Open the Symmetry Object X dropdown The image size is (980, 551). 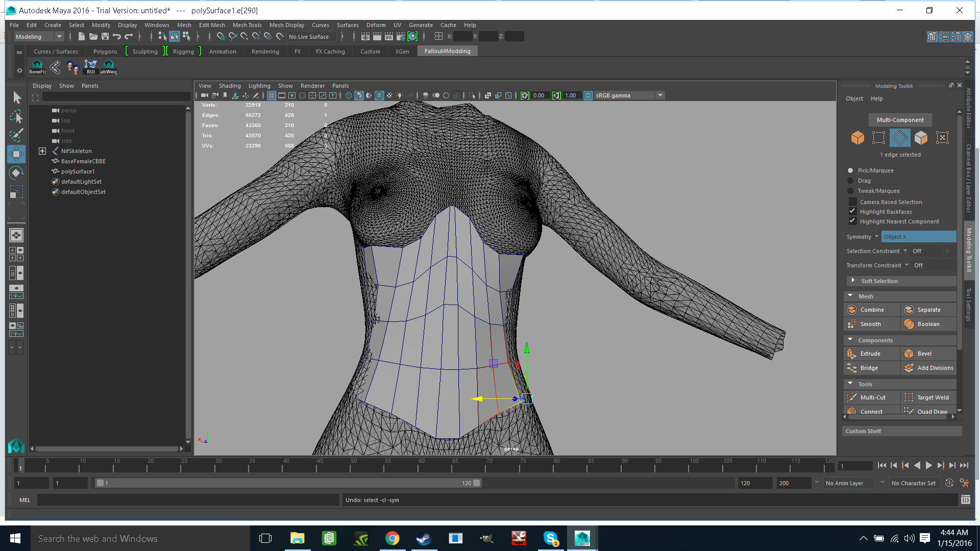918,236
